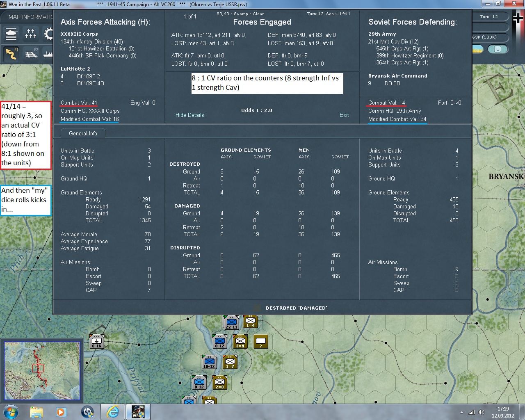The image size is (525, 420).
Task: Select the naval transport ship icon
Action: click(48, 54)
